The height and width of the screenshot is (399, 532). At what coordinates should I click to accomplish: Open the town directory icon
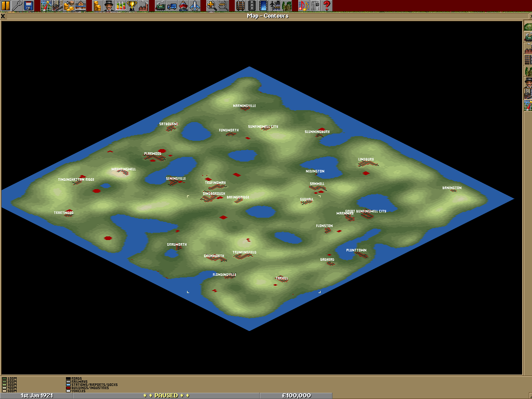(x=57, y=6)
